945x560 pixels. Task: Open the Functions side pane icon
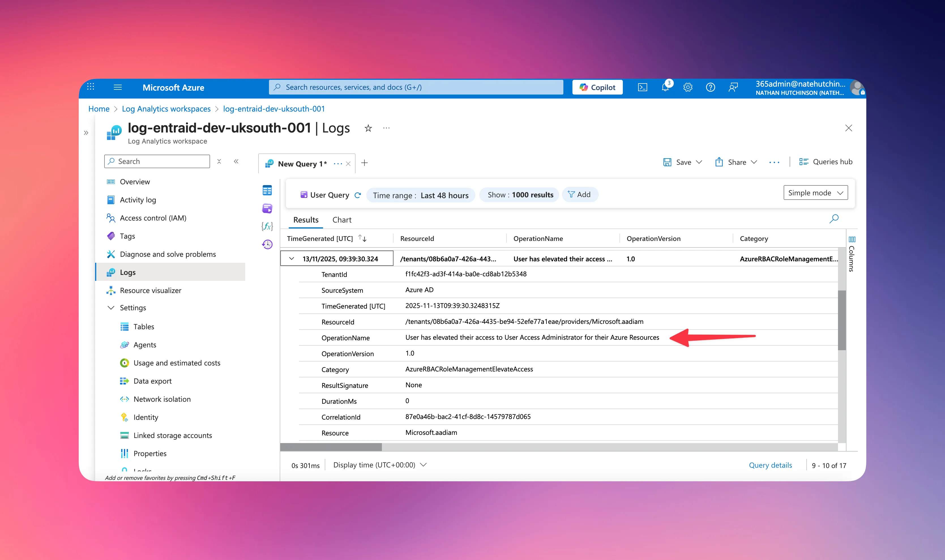(x=267, y=226)
